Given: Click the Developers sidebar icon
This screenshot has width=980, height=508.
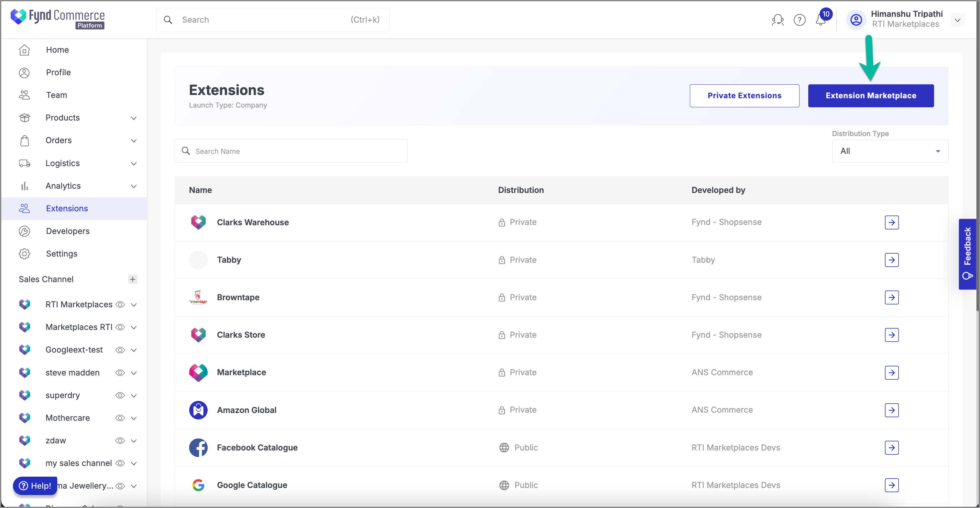Looking at the screenshot, I should pos(24,231).
